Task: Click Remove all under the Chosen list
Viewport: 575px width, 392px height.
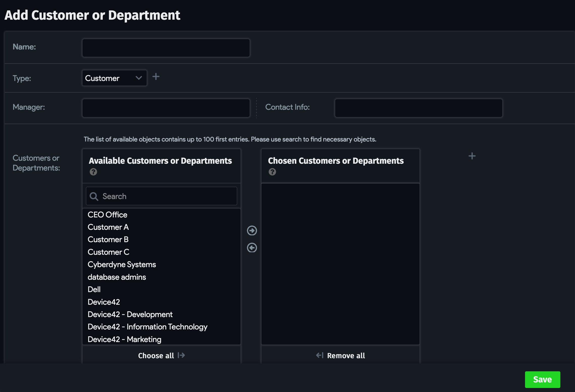Action: (346, 355)
